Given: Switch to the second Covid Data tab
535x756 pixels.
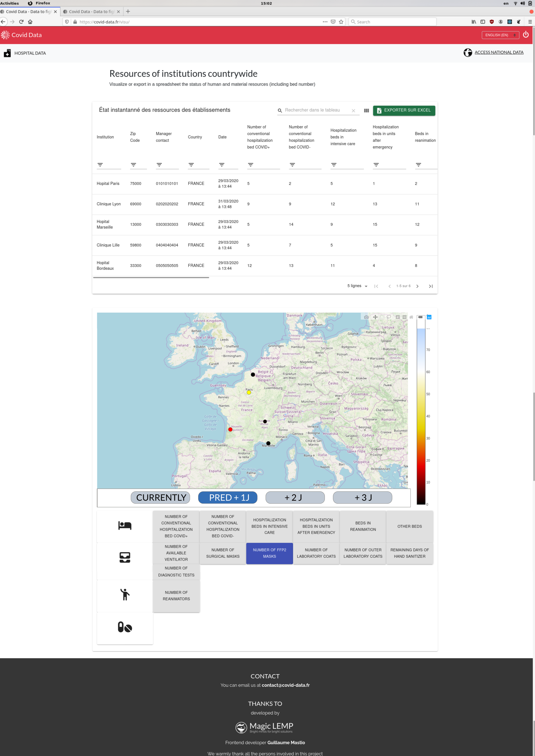Looking at the screenshot, I should (92, 11).
